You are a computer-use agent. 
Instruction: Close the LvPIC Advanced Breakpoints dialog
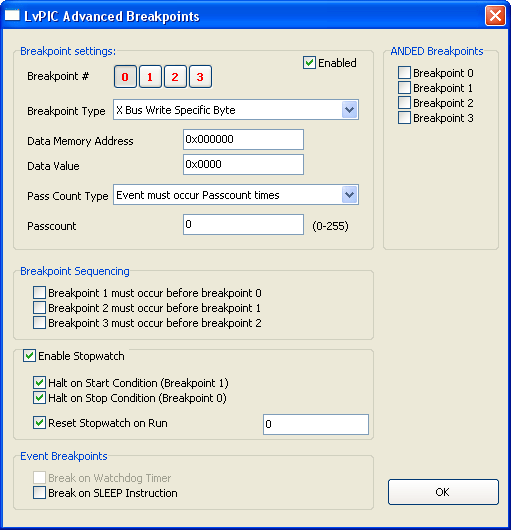495,16
